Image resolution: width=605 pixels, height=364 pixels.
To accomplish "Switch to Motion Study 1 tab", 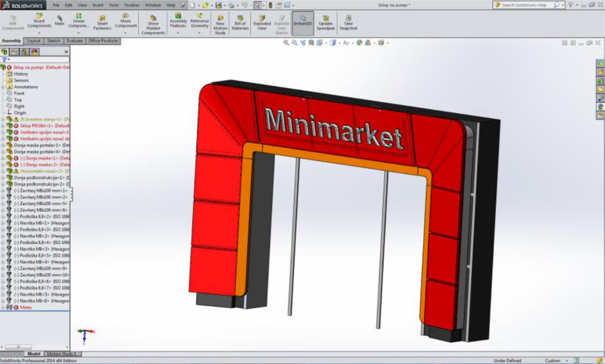I will coord(61,354).
